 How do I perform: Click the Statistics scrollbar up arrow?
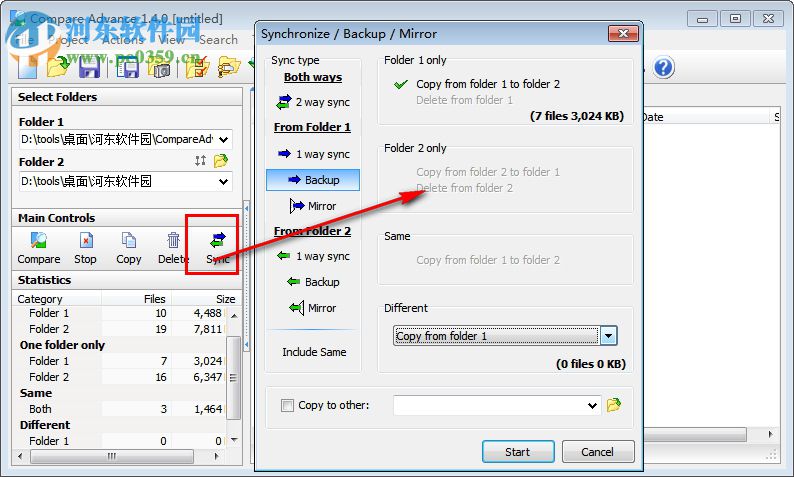[234, 315]
